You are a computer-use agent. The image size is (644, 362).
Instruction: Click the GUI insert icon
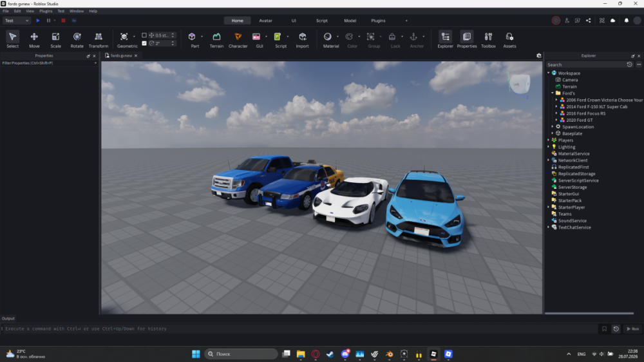256,37
